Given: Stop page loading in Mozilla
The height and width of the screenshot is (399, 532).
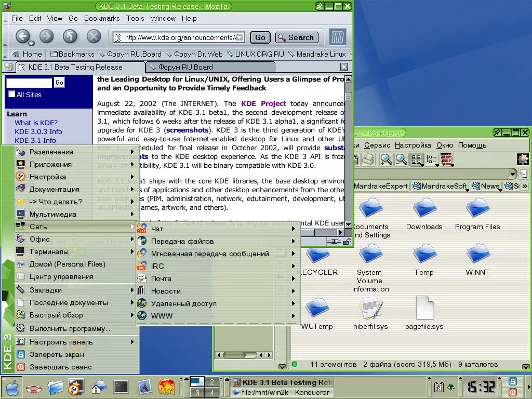Looking at the screenshot, I should coord(94,36).
